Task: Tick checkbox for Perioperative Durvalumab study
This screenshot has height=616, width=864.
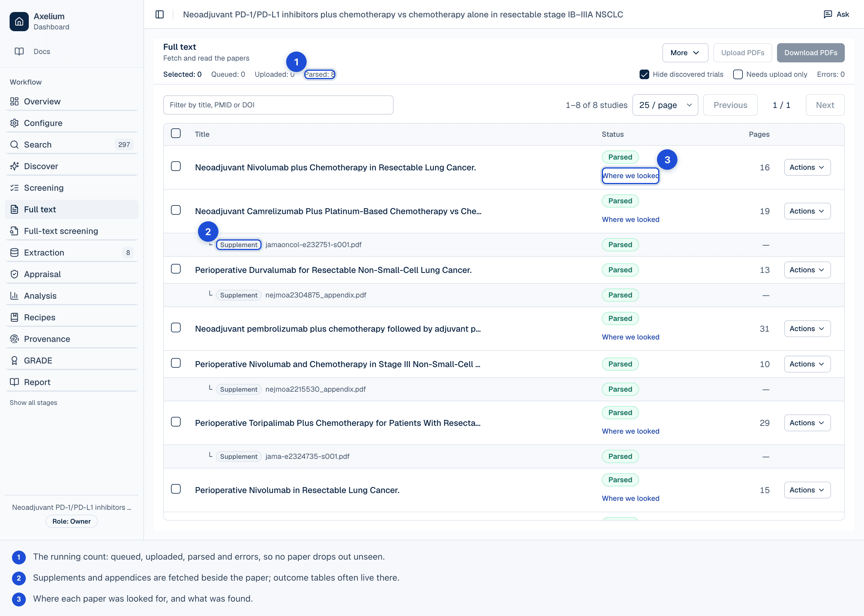Action: click(176, 269)
